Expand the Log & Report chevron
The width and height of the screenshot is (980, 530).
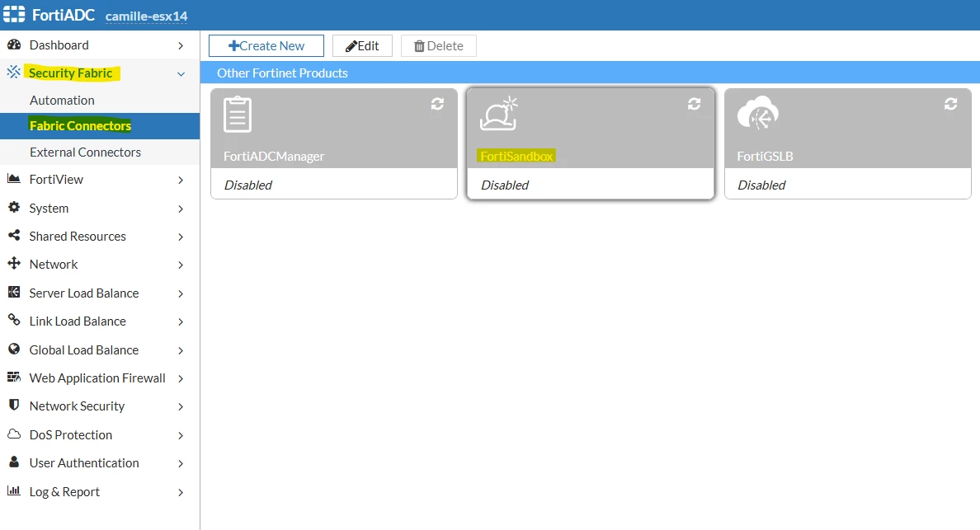click(x=181, y=492)
